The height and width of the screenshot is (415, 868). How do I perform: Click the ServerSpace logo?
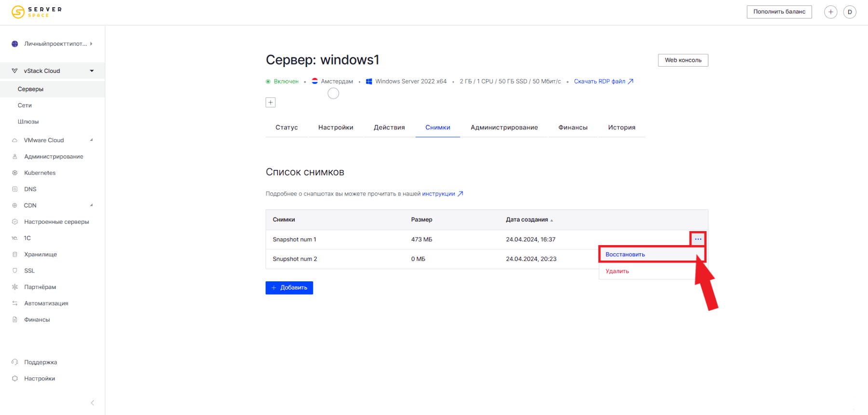[x=37, y=12]
